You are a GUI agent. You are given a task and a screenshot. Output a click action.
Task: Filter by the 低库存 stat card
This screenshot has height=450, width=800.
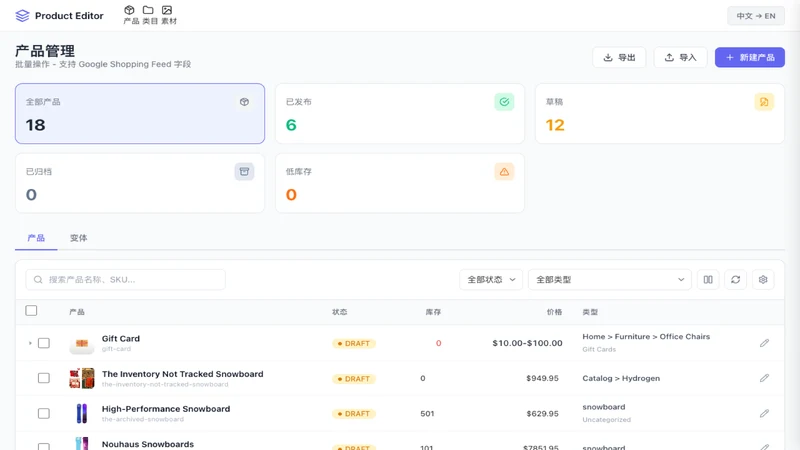click(x=399, y=183)
